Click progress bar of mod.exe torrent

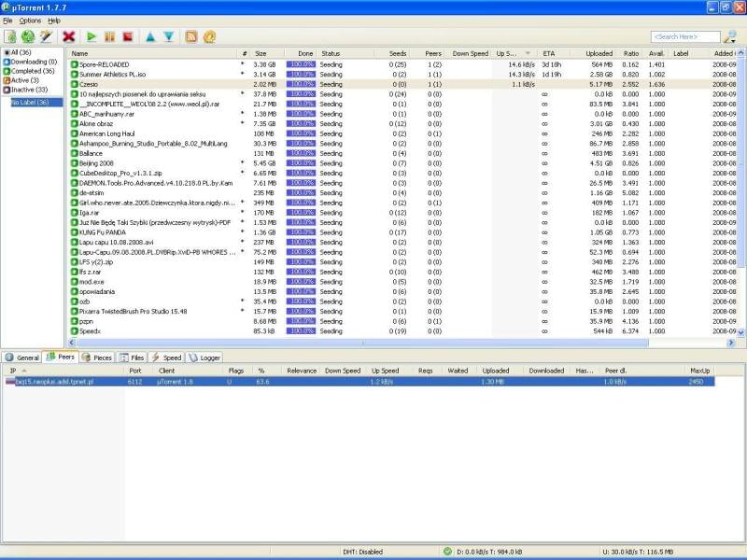point(301,282)
